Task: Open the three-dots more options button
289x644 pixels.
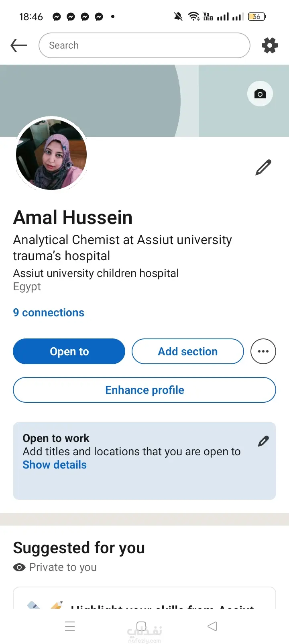Action: coord(263,351)
